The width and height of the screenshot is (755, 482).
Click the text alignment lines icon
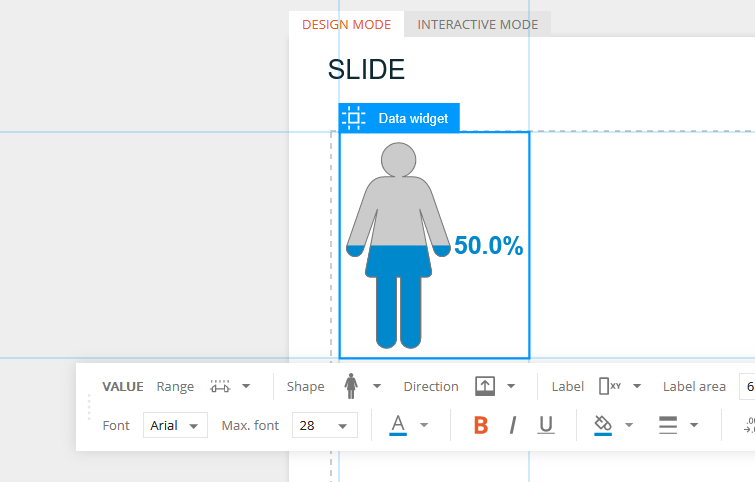[668, 425]
